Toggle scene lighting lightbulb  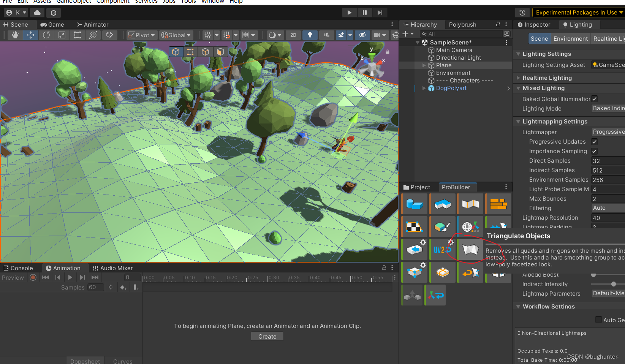pyautogui.click(x=310, y=35)
